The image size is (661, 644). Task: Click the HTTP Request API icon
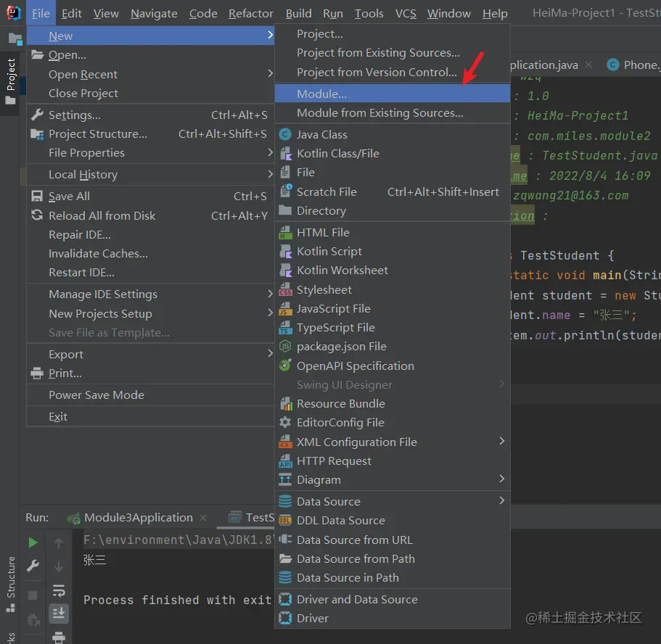[x=285, y=461]
